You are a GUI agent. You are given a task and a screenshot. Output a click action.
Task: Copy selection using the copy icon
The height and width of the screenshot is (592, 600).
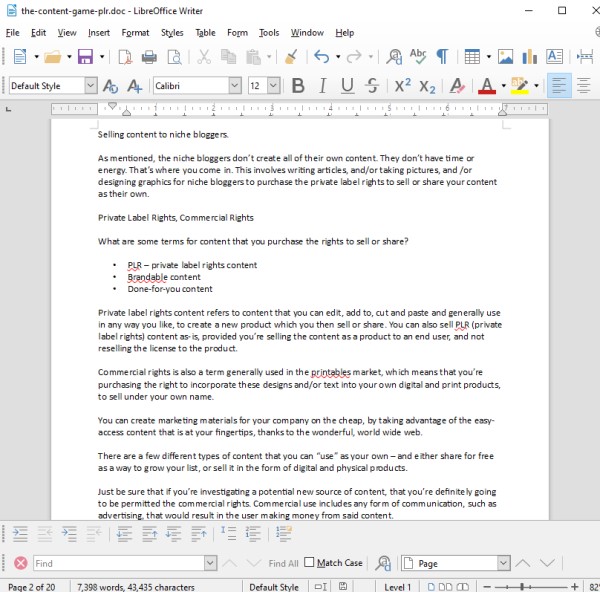[x=228, y=57]
